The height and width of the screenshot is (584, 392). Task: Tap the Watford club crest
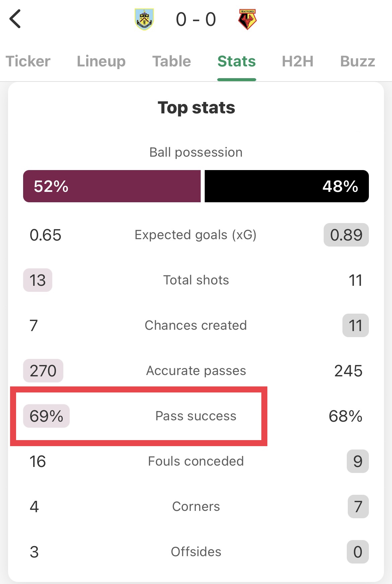pos(247,19)
